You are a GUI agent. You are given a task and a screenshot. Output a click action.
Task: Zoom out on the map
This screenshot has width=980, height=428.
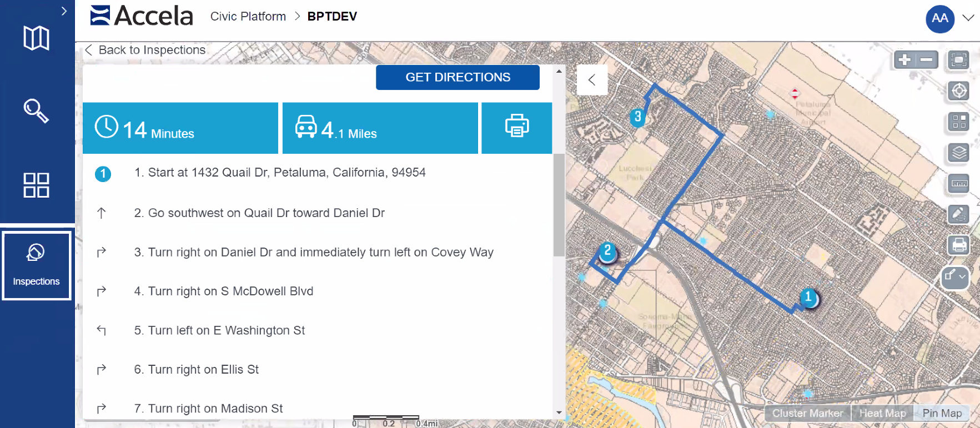(927, 60)
